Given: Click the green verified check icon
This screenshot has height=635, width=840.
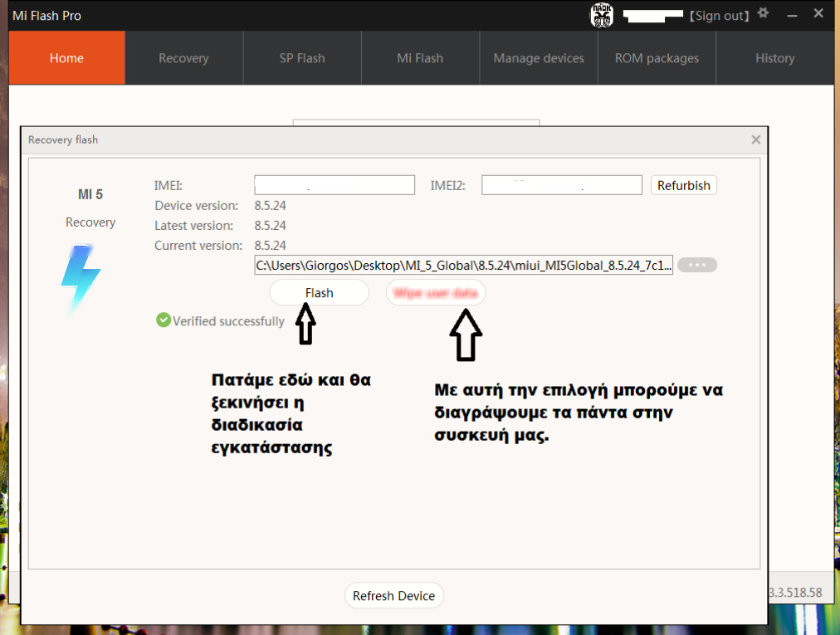Looking at the screenshot, I should click(163, 320).
